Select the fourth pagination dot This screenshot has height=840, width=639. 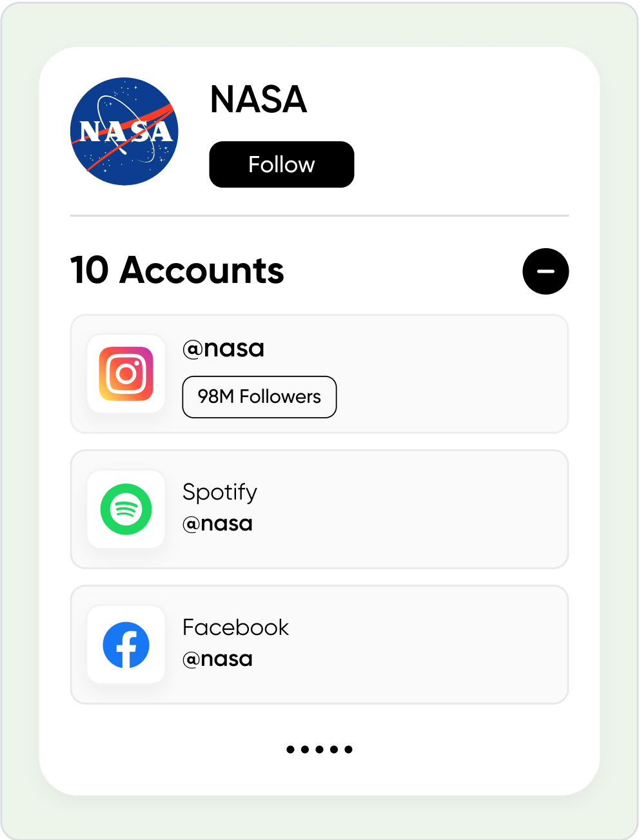coord(334,749)
